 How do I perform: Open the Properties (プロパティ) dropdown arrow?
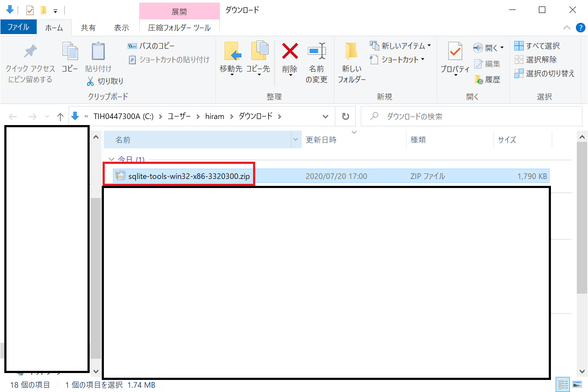[455, 75]
